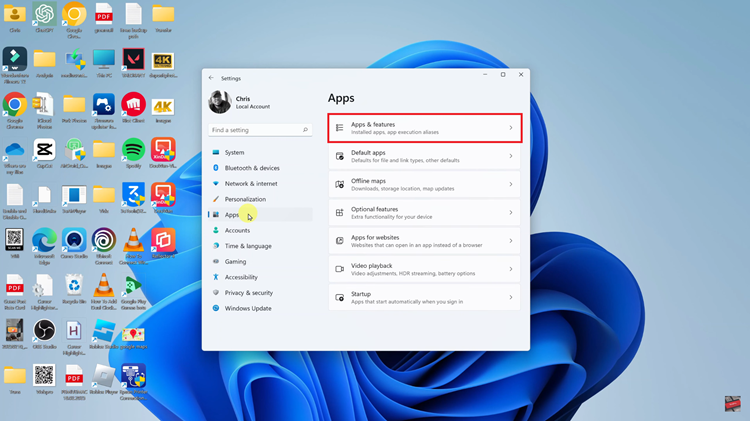This screenshot has width=750, height=421.
Task: Launch the Valorant desktop shortcut
Action: point(133,63)
